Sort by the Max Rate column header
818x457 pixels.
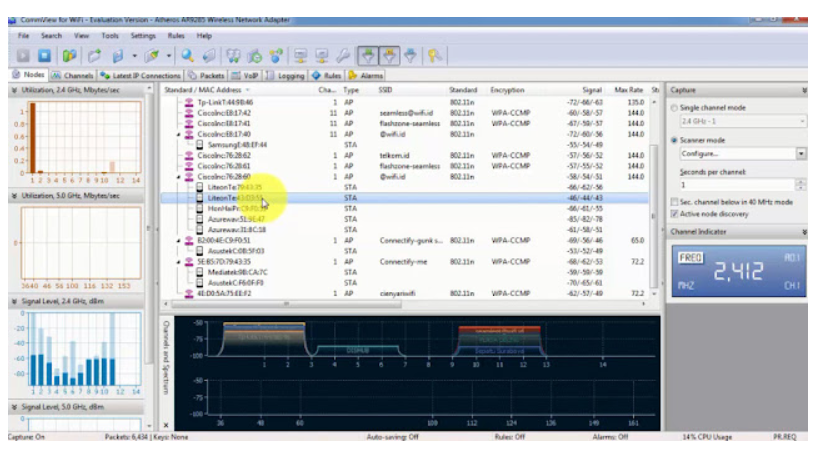click(x=629, y=90)
